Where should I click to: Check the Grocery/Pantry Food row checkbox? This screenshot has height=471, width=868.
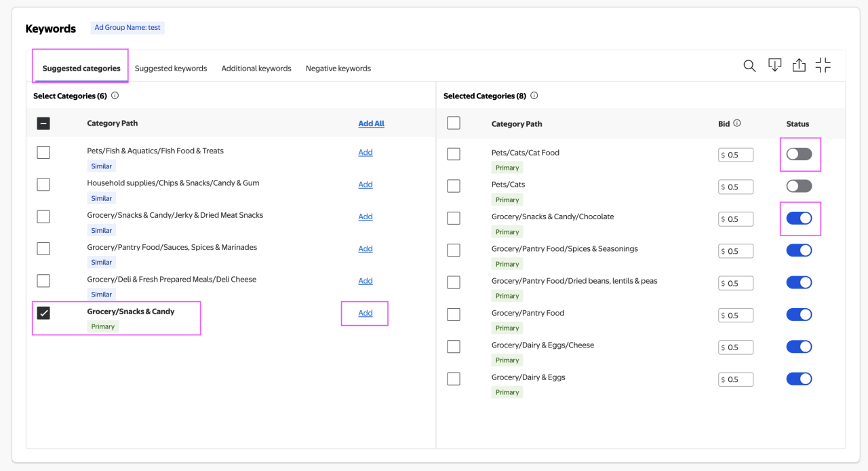point(454,314)
